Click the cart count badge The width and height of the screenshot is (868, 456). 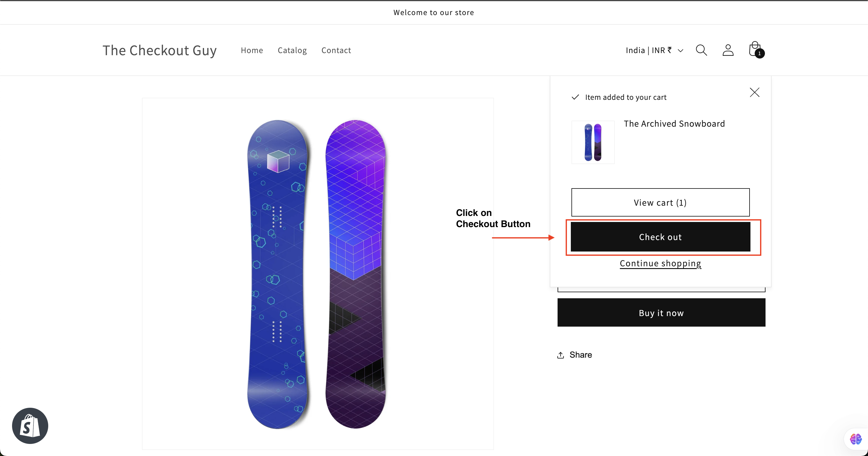pyautogui.click(x=759, y=54)
